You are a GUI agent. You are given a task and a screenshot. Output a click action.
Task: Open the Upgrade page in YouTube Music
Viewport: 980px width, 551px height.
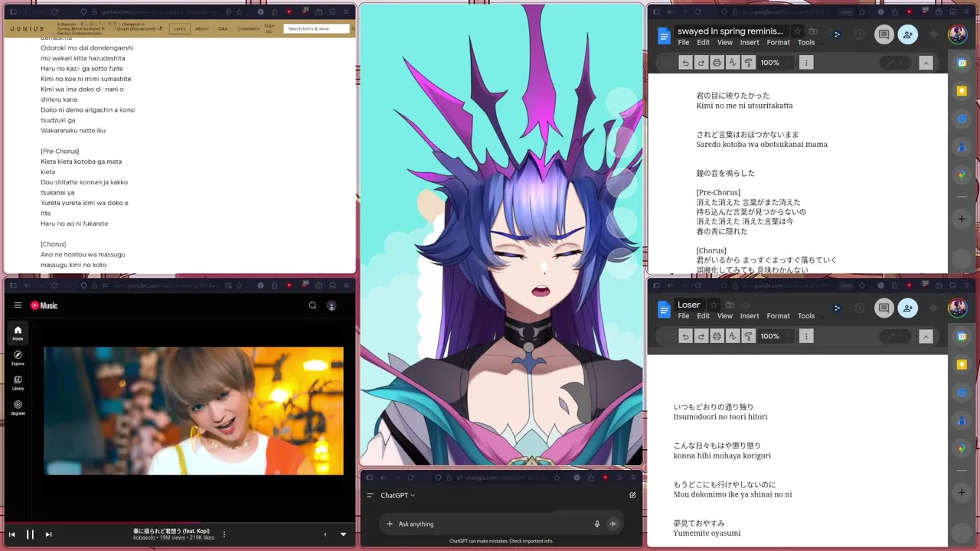tap(18, 407)
